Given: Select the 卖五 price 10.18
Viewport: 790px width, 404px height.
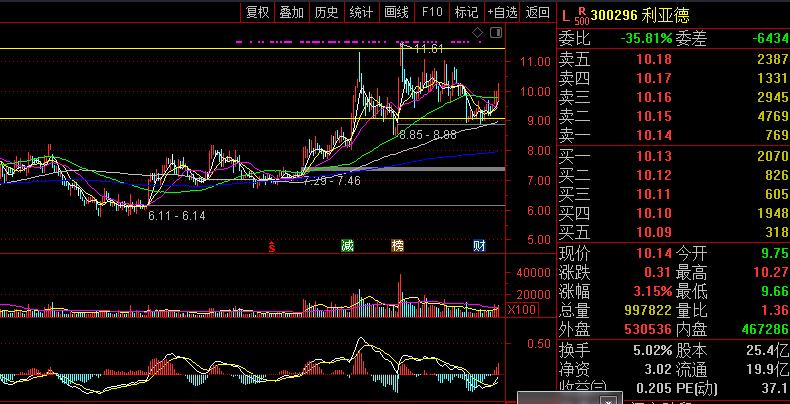Looking at the screenshot, I should coord(653,59).
